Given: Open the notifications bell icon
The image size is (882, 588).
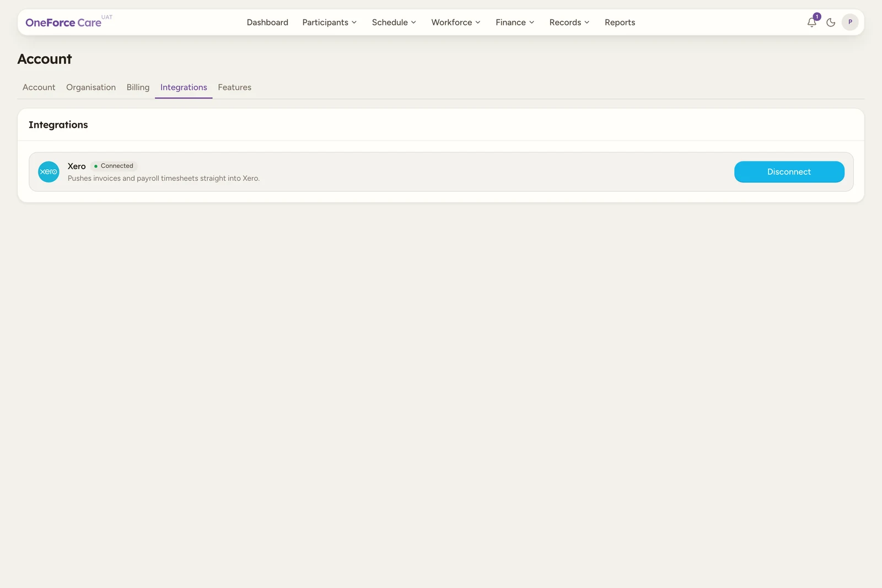Looking at the screenshot, I should click(x=811, y=23).
